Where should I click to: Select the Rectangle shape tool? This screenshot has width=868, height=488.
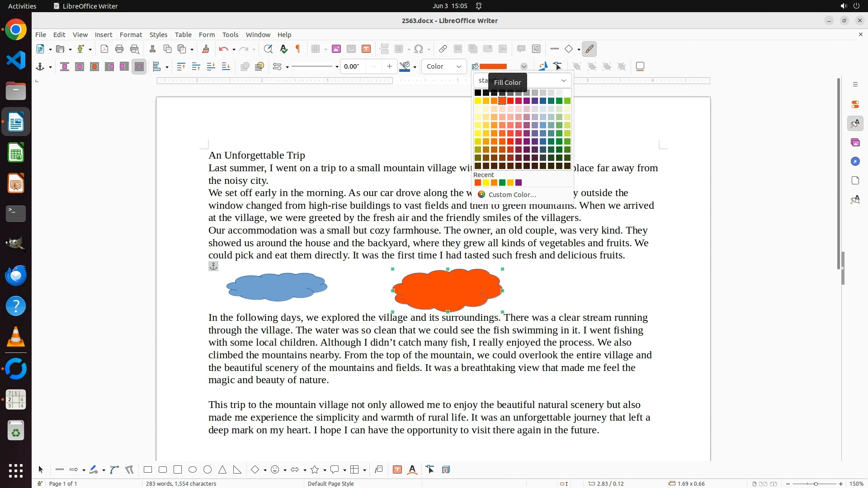148,470
